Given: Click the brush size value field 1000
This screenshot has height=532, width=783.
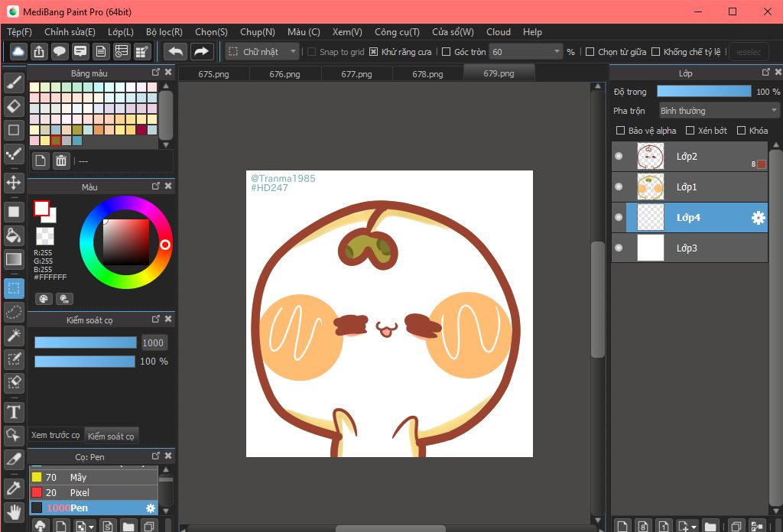Looking at the screenshot, I should coord(153,343).
